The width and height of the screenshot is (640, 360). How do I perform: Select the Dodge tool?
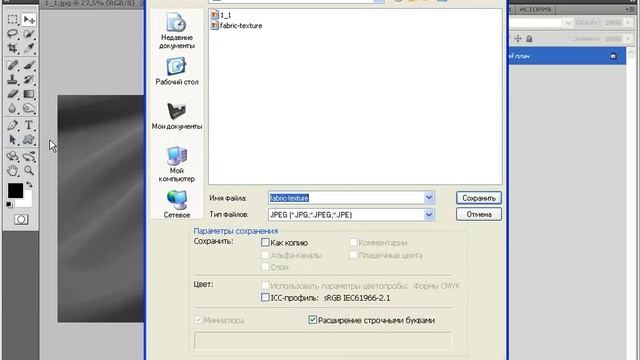29,109
